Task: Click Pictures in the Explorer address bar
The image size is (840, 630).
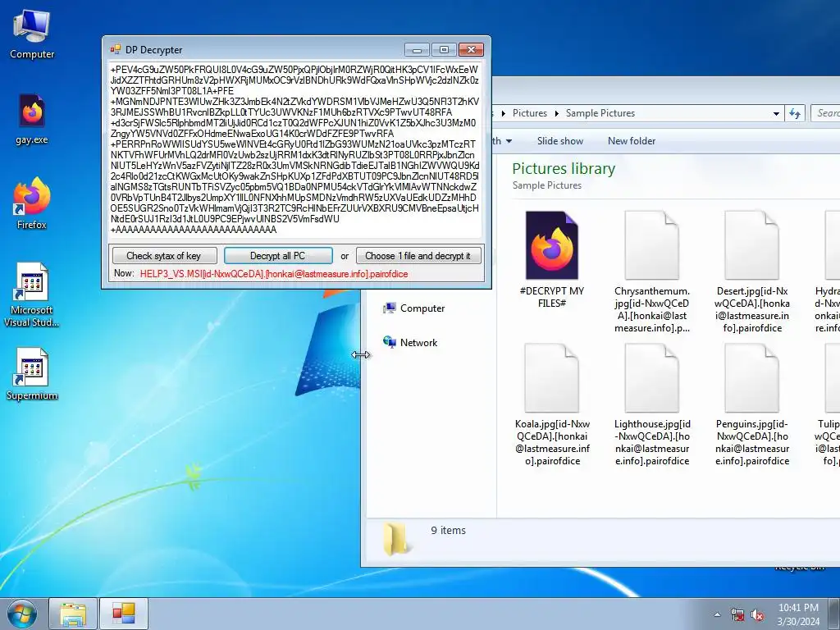Action: 530,113
